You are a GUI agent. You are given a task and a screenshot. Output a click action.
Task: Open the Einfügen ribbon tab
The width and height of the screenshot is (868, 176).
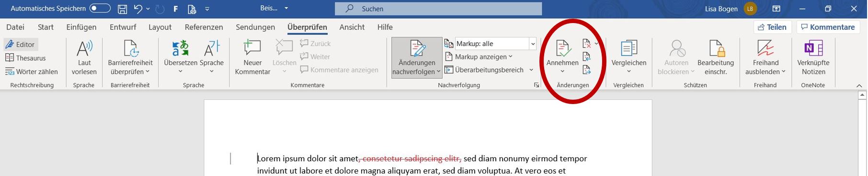pyautogui.click(x=81, y=27)
